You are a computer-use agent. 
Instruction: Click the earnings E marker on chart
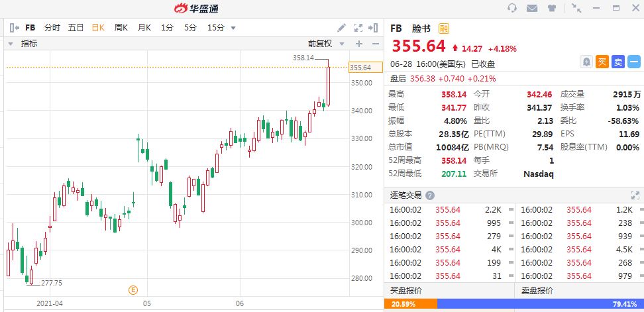tap(133, 290)
